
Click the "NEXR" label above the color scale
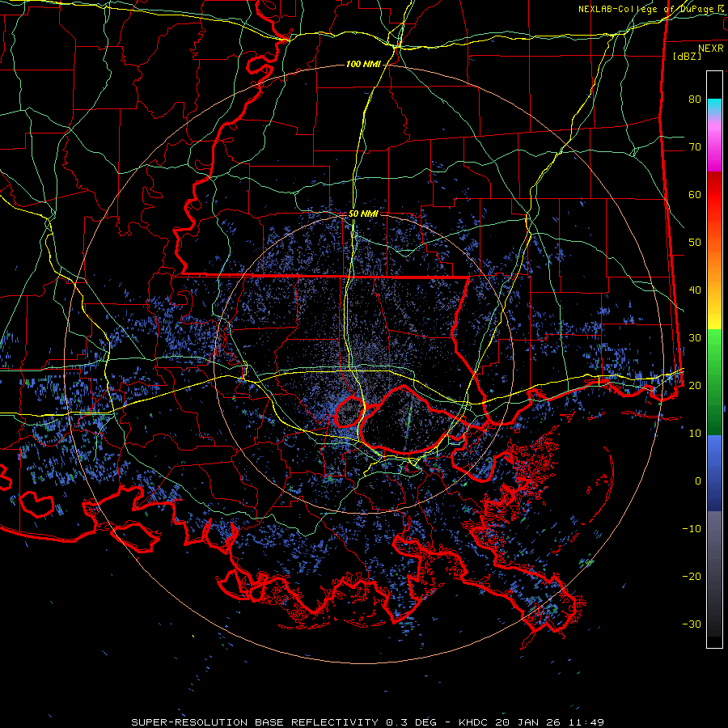tap(711, 49)
